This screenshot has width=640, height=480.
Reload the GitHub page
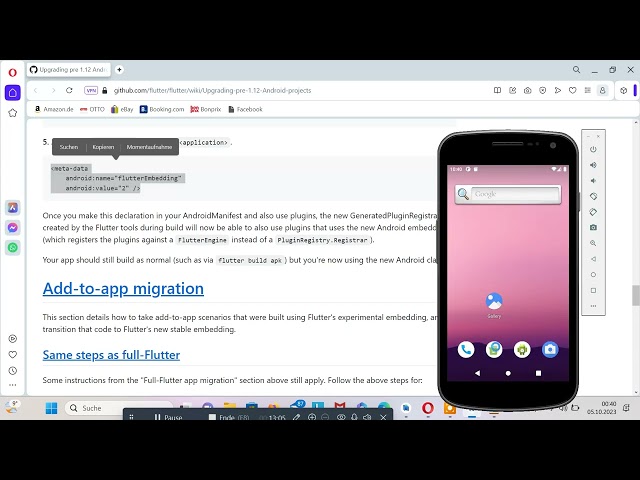tap(69, 90)
